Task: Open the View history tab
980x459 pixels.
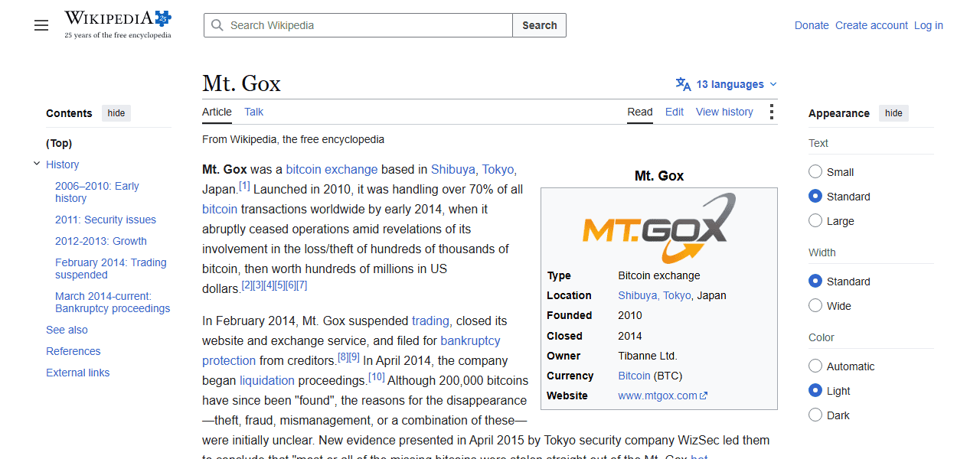Action: [724, 112]
